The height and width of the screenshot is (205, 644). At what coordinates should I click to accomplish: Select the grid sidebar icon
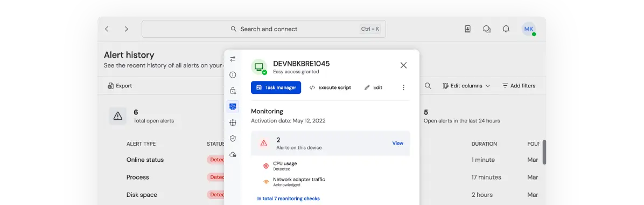pyautogui.click(x=233, y=122)
